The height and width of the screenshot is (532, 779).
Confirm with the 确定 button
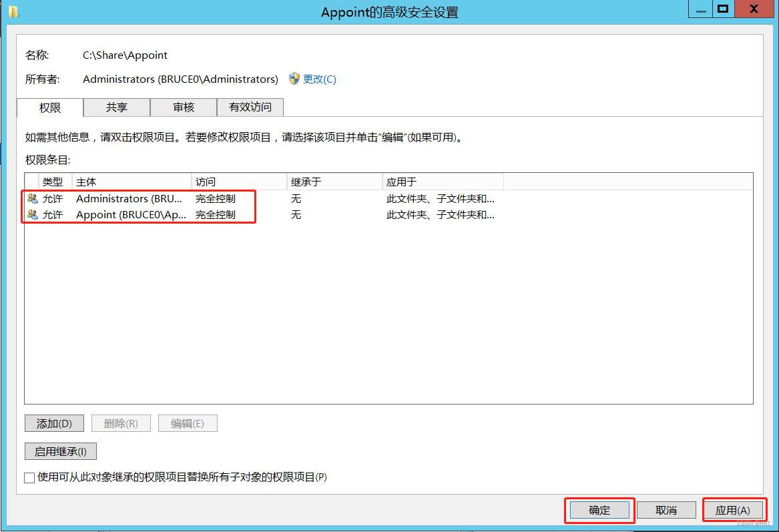pos(599,510)
